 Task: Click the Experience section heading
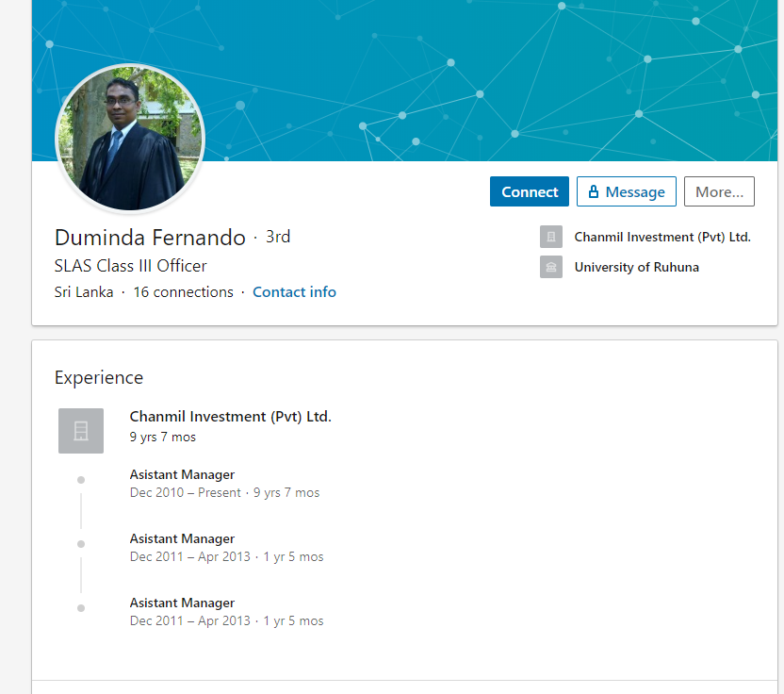[99, 377]
